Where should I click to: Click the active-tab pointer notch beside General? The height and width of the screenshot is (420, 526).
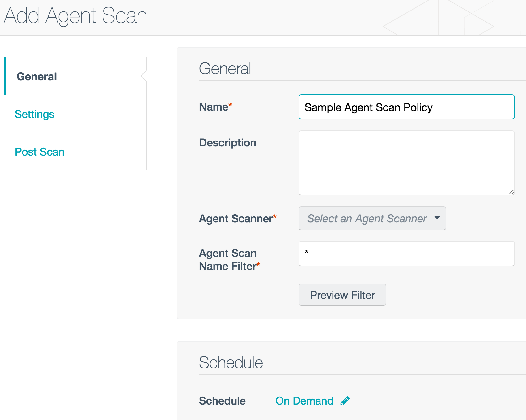click(143, 76)
